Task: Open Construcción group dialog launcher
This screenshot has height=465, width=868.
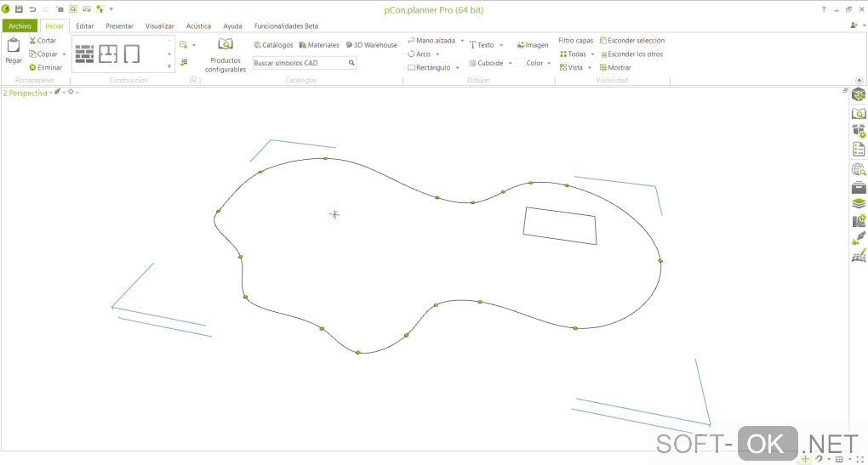Action: coord(193,80)
